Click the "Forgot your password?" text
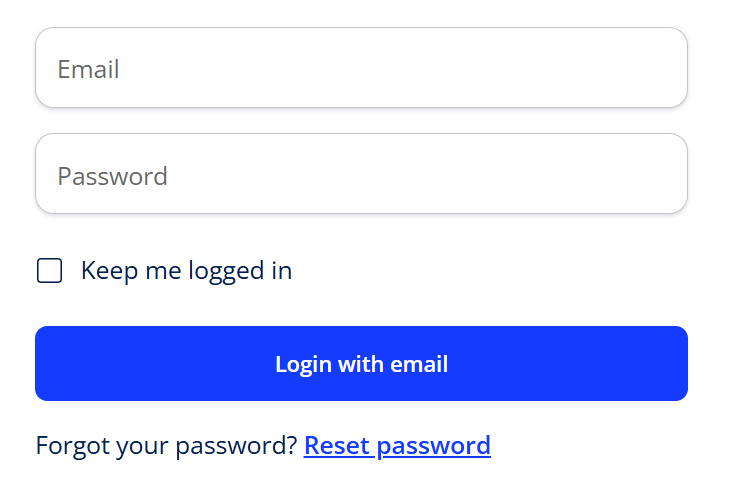Viewport: 733px width, 481px height. click(166, 445)
